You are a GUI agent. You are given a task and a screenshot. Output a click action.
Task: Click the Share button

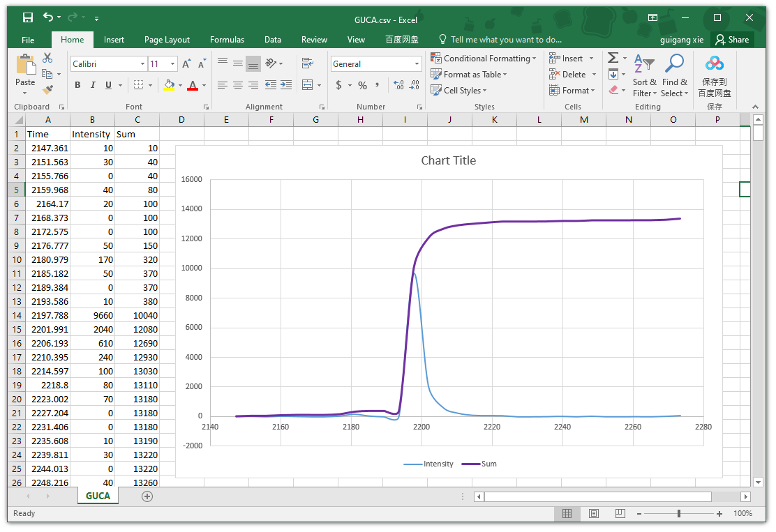732,40
